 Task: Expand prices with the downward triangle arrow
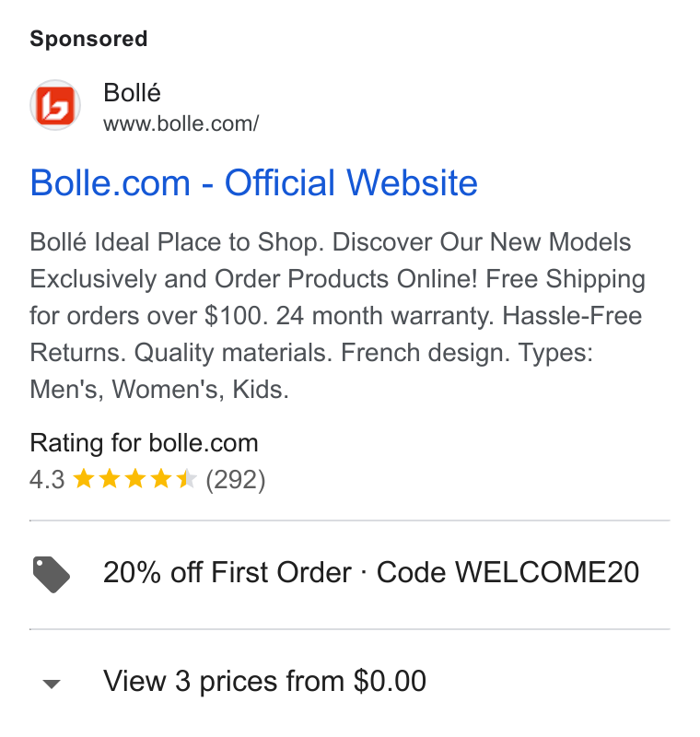52,684
